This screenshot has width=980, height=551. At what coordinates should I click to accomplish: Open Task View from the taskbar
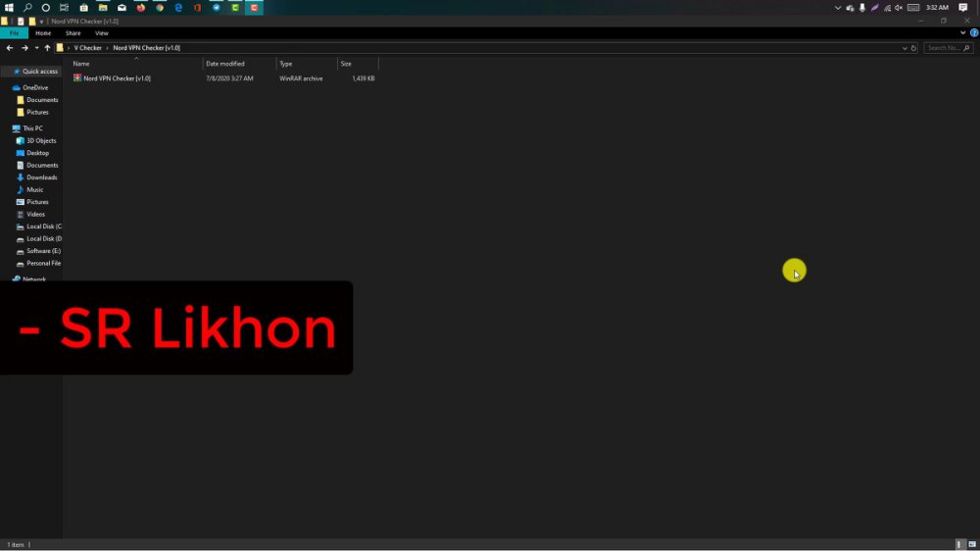coord(65,8)
